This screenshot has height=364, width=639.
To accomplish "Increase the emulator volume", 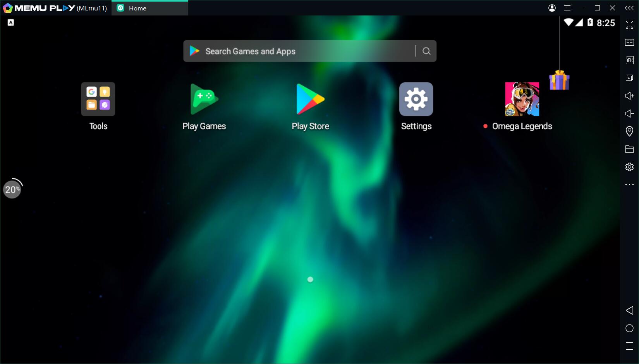I will (x=629, y=96).
